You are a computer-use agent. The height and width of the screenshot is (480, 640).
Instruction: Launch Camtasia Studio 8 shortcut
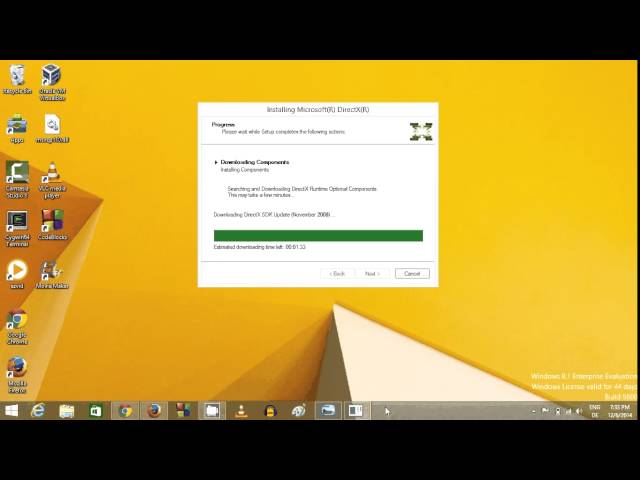point(17,180)
